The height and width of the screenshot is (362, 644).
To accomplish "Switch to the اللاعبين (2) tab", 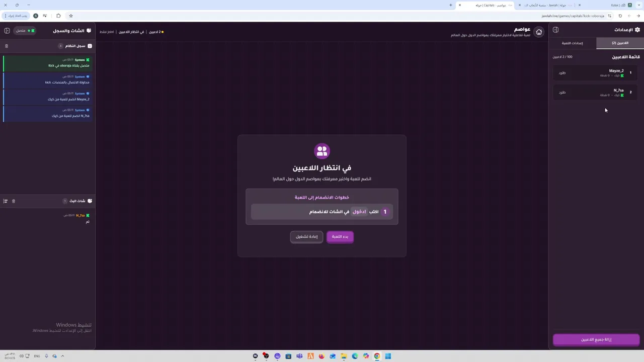I will [x=620, y=43].
